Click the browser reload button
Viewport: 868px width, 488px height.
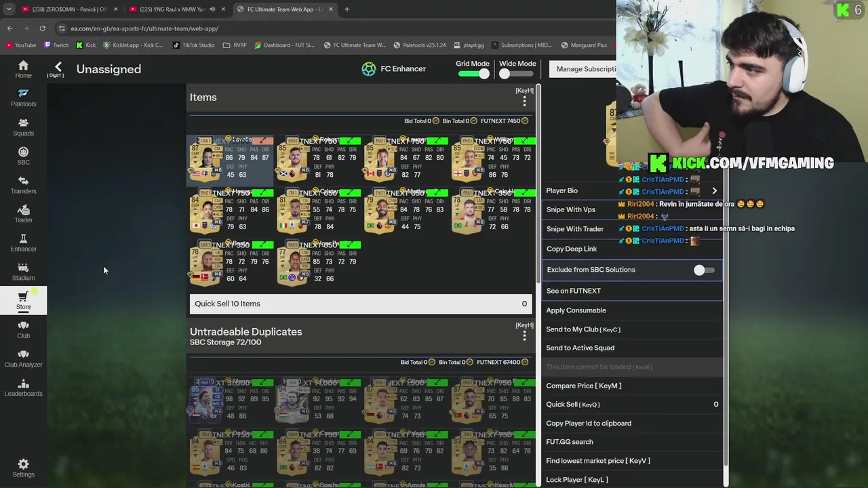coord(42,28)
